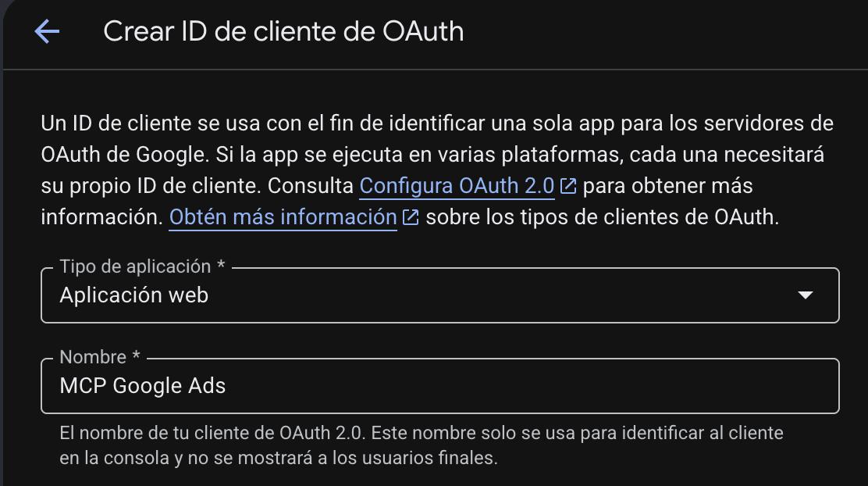Click the dropdown arrow for Aplicación web
This screenshot has width=868, height=486.
[806, 295]
